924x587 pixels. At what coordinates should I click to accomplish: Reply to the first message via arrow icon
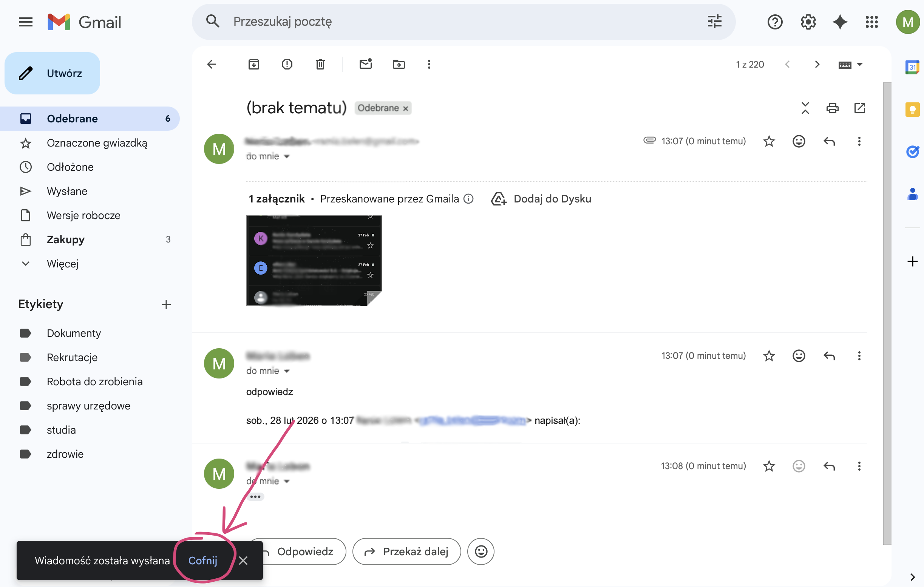[x=829, y=141]
